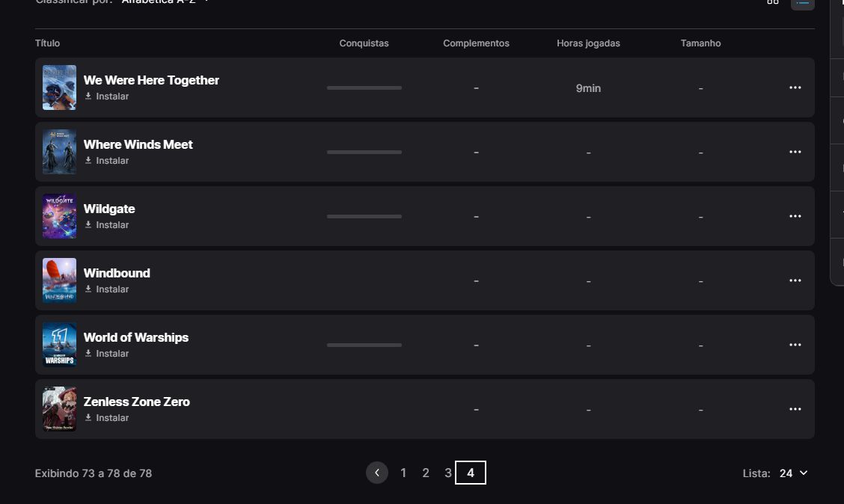Open more options for World of Warships
The width and height of the screenshot is (844, 504).
[795, 345]
